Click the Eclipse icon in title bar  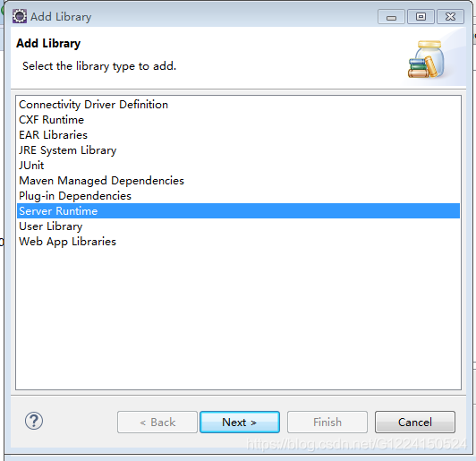[x=20, y=16]
